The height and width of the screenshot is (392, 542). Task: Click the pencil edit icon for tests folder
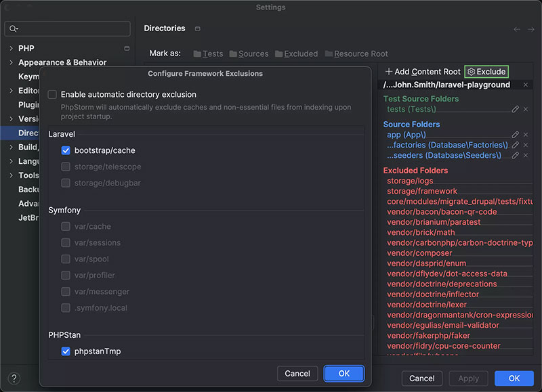pos(516,109)
